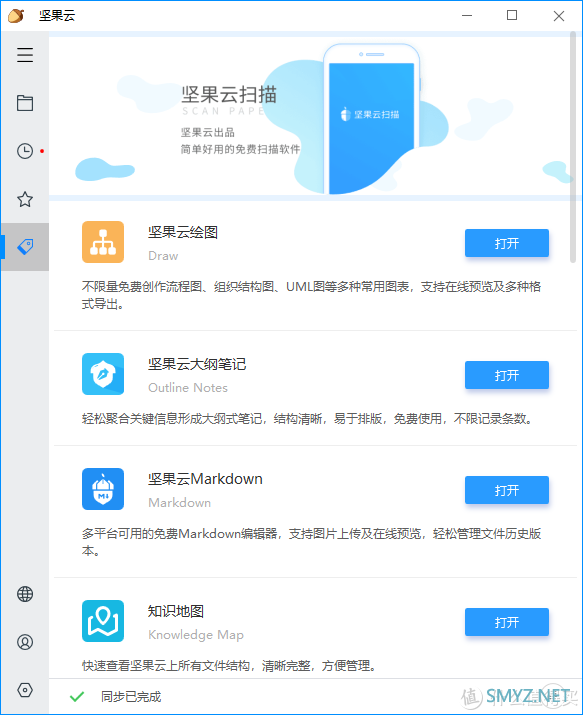Open recent history clock icon
Viewport: 583px width, 715px height.
[25, 151]
